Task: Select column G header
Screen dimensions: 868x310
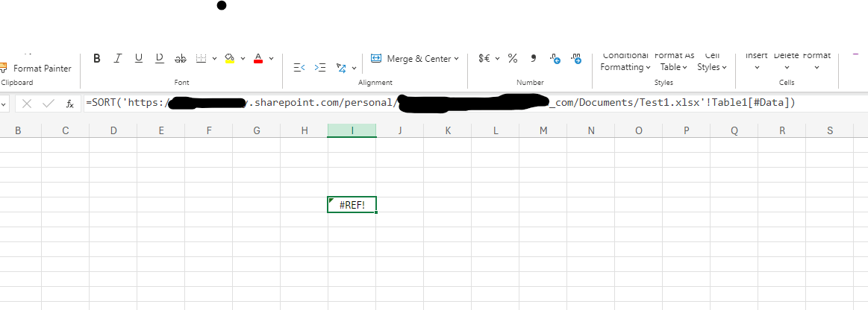Action: (x=256, y=130)
